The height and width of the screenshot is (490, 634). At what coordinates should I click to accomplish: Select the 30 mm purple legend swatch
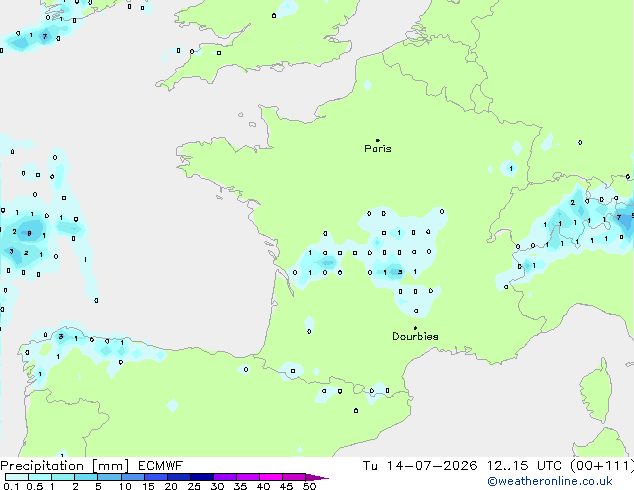(x=224, y=477)
